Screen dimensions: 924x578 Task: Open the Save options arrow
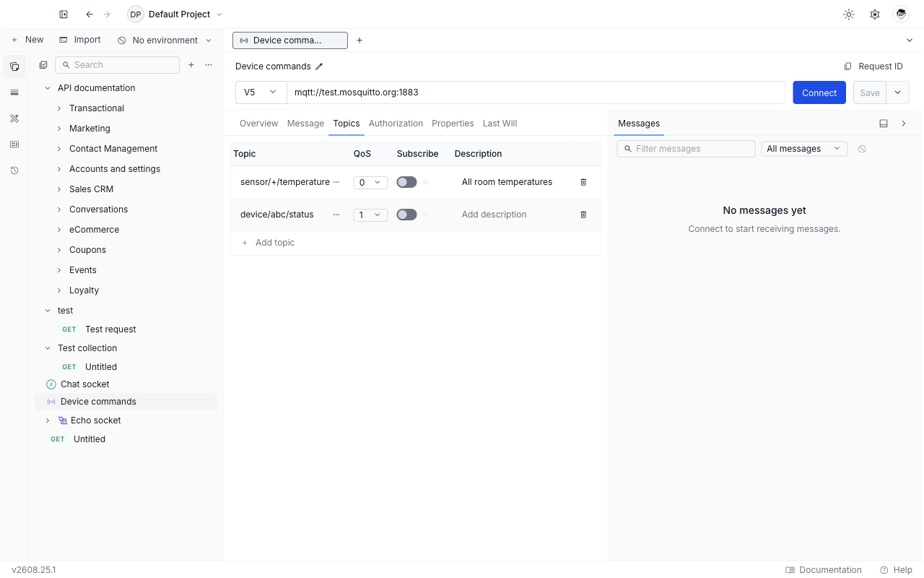pyautogui.click(x=897, y=92)
